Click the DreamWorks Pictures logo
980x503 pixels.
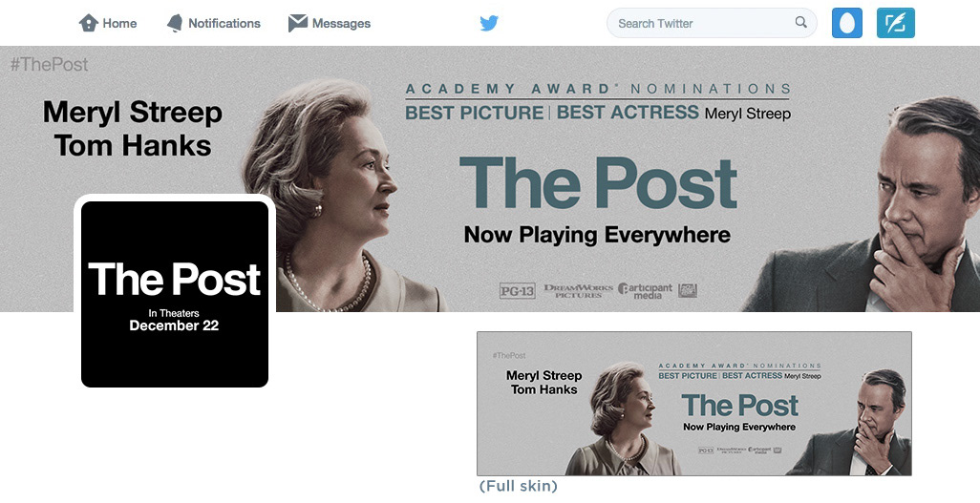578,290
